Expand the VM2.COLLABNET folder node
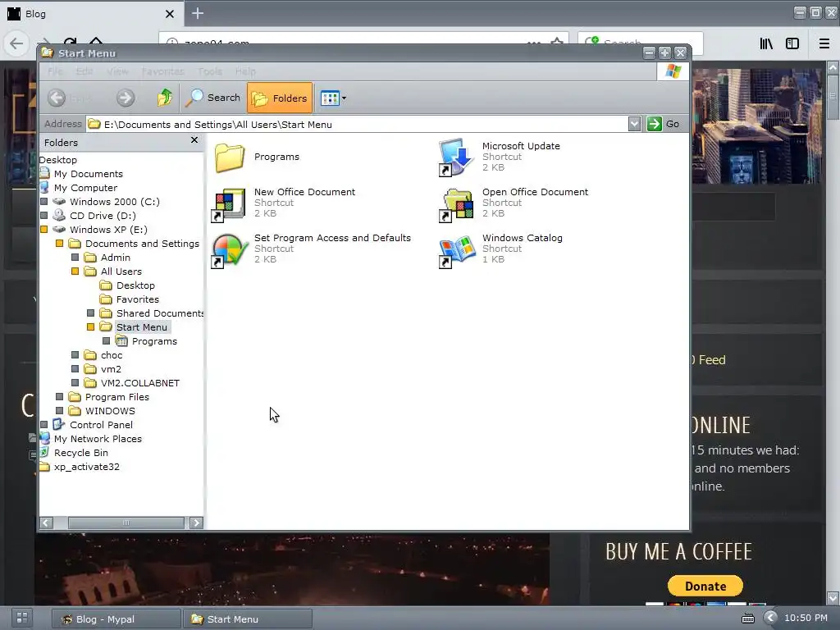Image resolution: width=840 pixels, height=630 pixels. point(75,383)
